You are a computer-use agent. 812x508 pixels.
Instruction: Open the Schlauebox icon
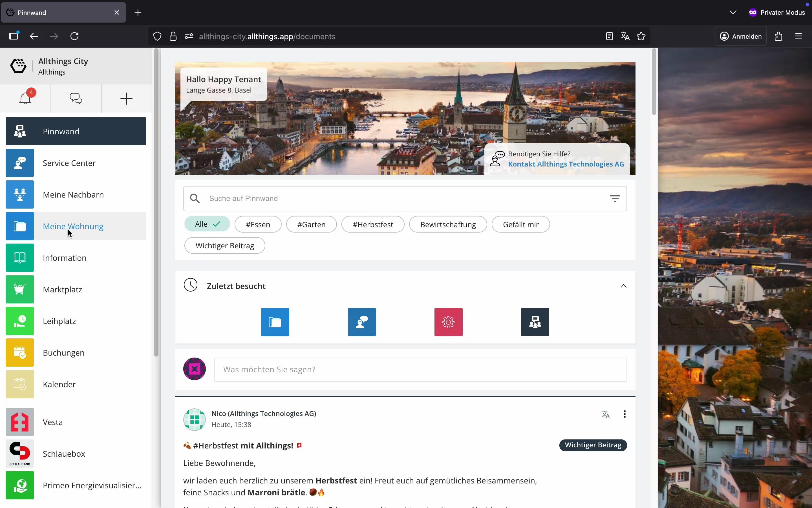point(20,454)
